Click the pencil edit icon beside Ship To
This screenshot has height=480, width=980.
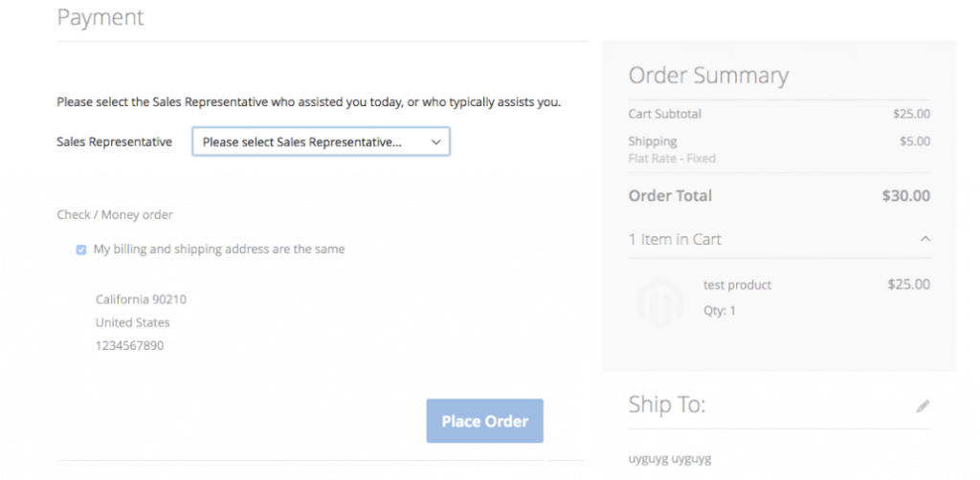pos(923,406)
